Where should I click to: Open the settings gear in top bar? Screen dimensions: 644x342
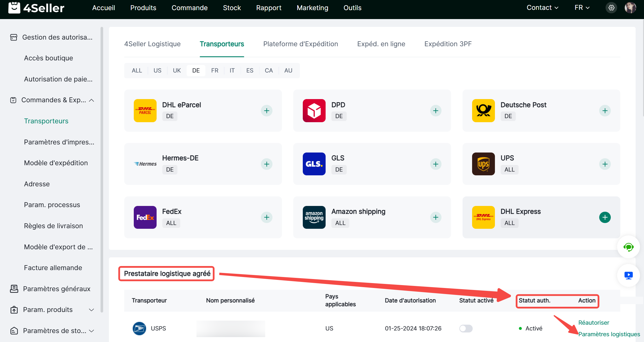coord(611,8)
